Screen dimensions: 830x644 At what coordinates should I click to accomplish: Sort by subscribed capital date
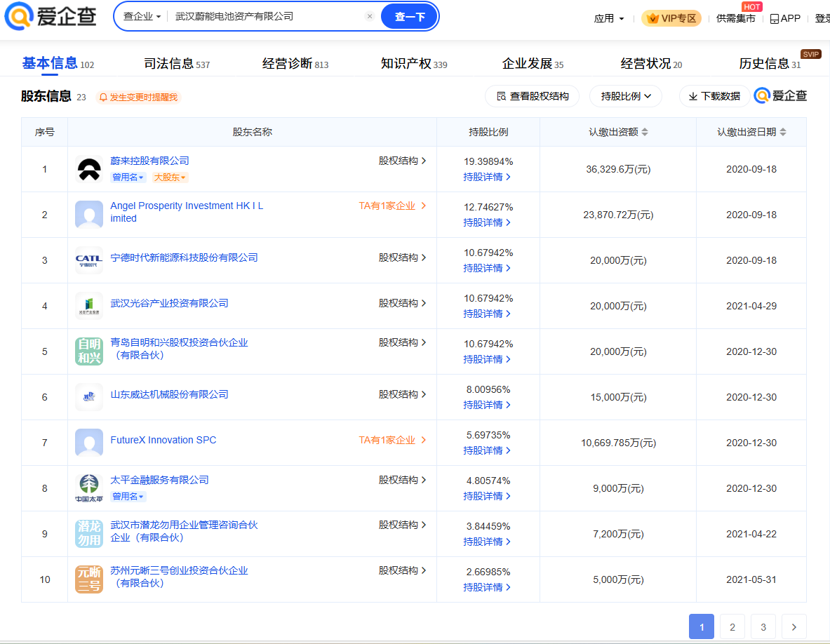tap(783, 132)
